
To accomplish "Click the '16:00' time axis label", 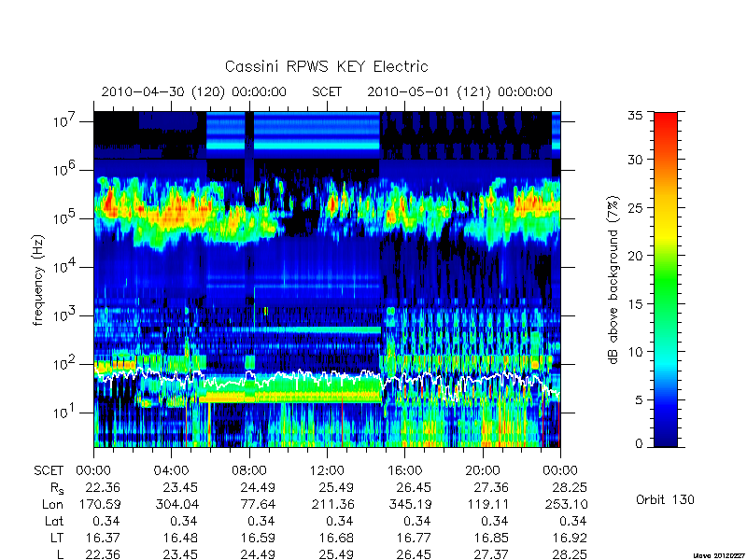I will pos(404,471).
